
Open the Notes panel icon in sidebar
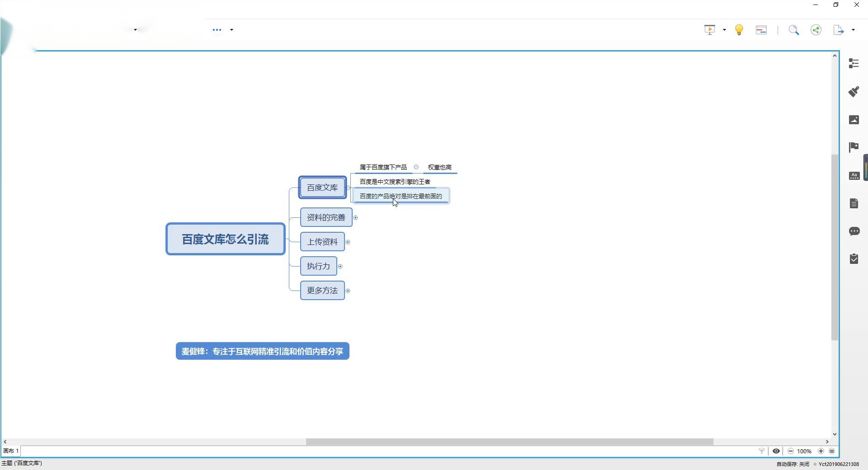[x=854, y=203]
